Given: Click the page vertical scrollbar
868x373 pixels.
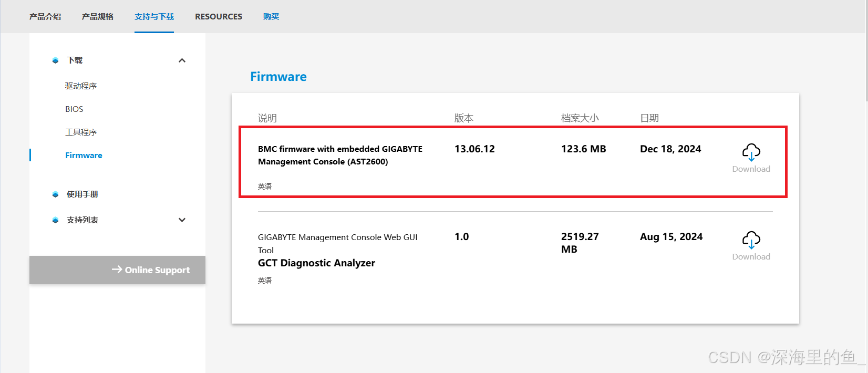Looking at the screenshot, I should coord(866,50).
